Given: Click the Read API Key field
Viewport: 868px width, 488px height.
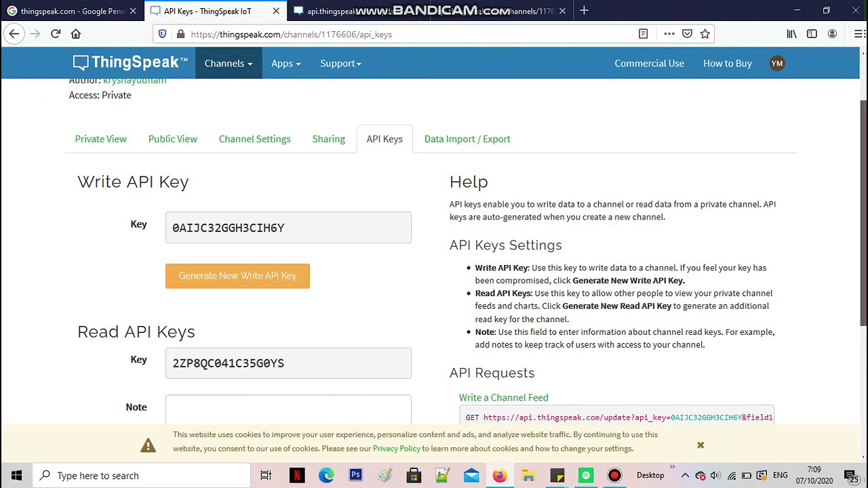Looking at the screenshot, I should click(x=288, y=363).
